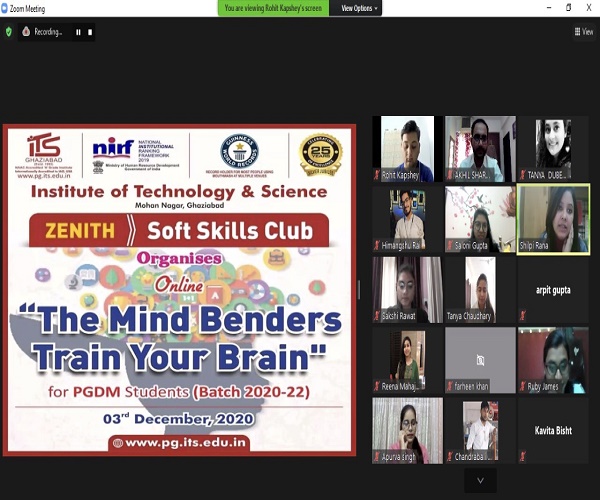Click the green encryption shield icon
The width and height of the screenshot is (600, 500).
[x=8, y=32]
